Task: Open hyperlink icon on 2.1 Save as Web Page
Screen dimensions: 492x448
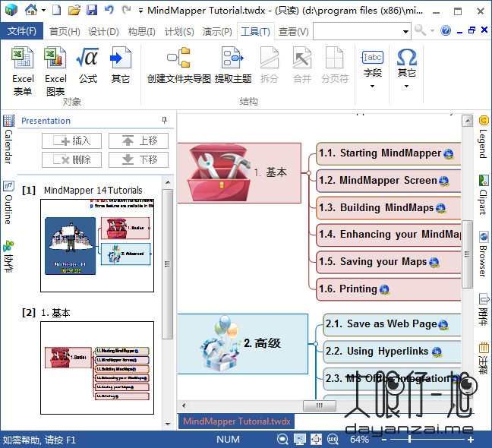Action: 443,325
